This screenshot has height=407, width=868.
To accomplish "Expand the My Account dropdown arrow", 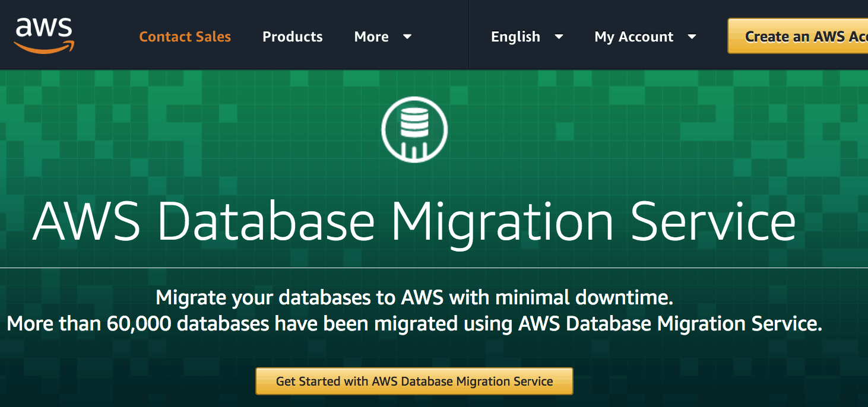I will [x=692, y=37].
